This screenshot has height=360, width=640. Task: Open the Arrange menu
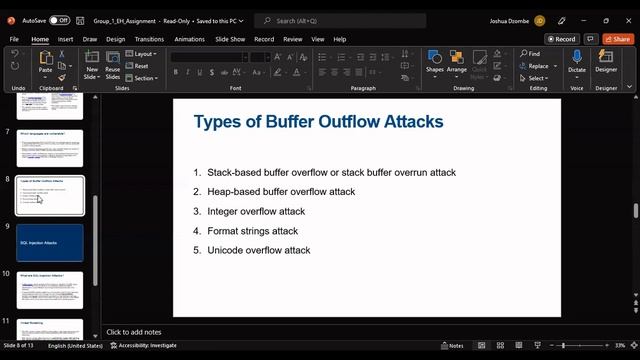point(457,64)
